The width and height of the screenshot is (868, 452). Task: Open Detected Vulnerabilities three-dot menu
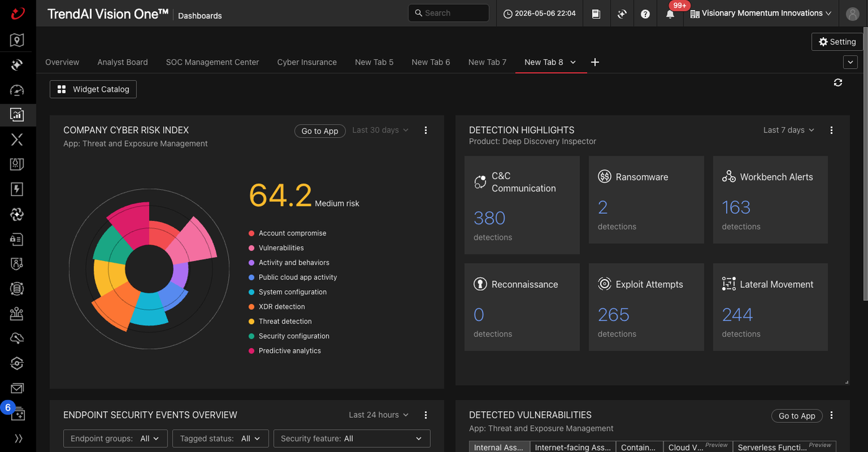[832, 415]
